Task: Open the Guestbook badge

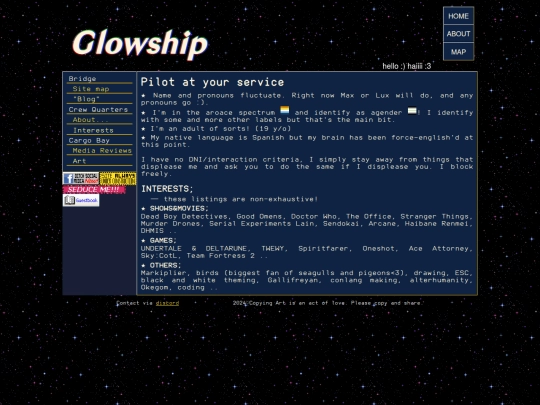Action: (x=81, y=200)
